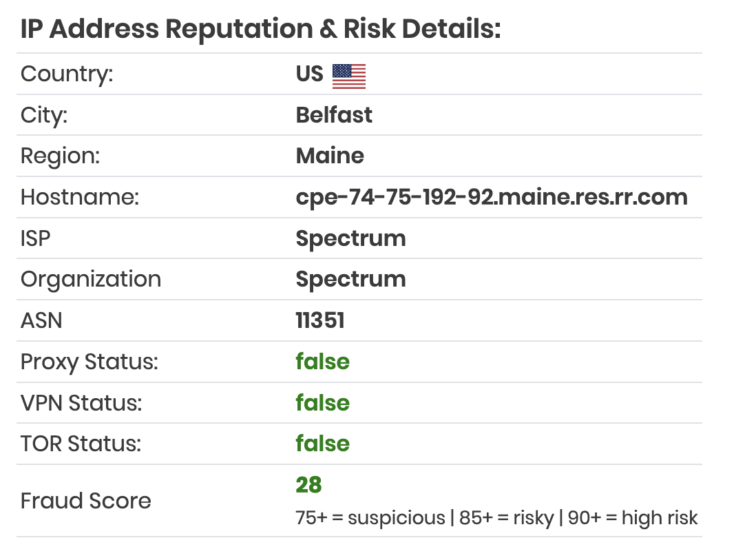Click the Proxy Status: row label
Viewport: 756px width, 547px height.
point(90,362)
